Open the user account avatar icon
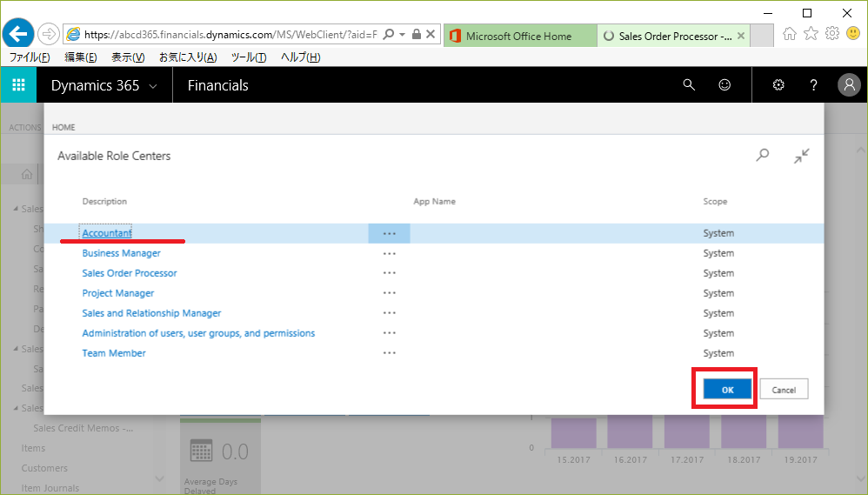The width and height of the screenshot is (868, 495). [x=849, y=84]
